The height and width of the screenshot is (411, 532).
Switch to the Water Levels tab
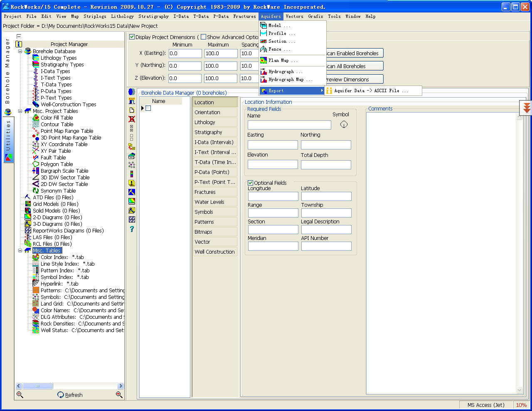215,202
